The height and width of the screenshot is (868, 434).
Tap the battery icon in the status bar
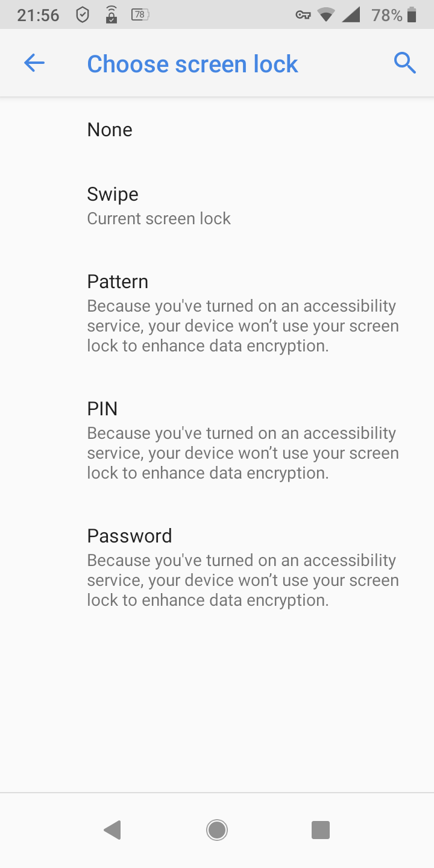tap(412, 15)
